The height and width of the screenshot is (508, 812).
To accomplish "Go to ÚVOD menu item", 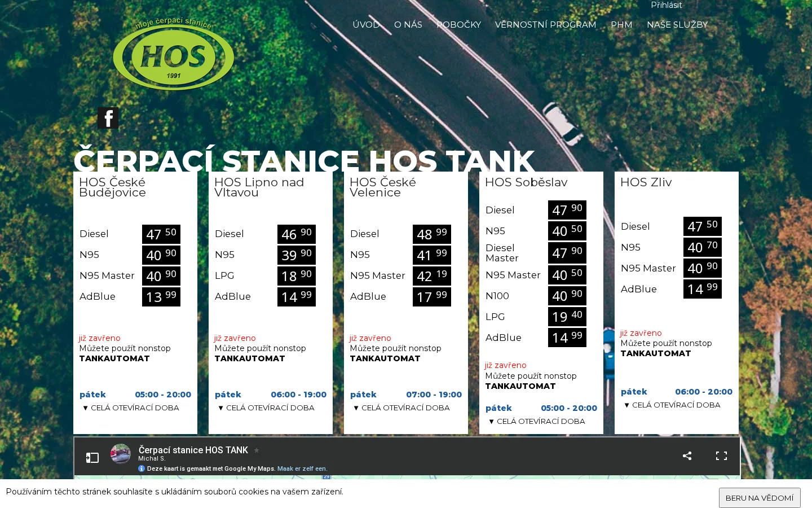I will (x=366, y=25).
